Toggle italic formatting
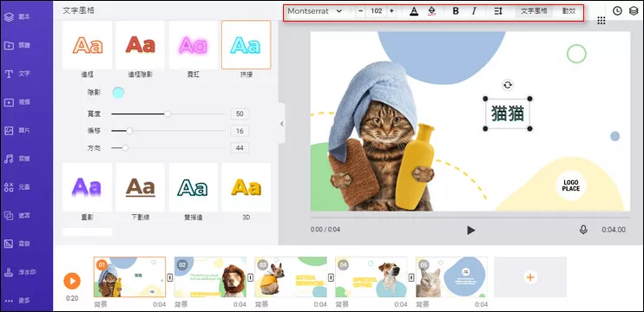644x312 pixels. (x=474, y=11)
